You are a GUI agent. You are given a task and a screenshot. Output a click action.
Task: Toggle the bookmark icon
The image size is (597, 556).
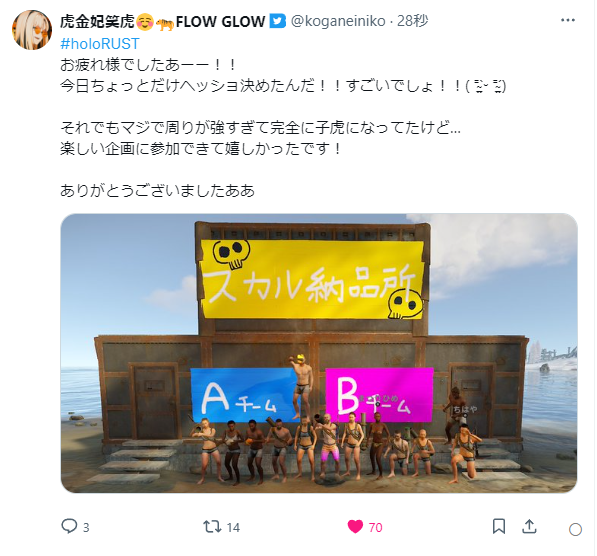click(x=499, y=526)
